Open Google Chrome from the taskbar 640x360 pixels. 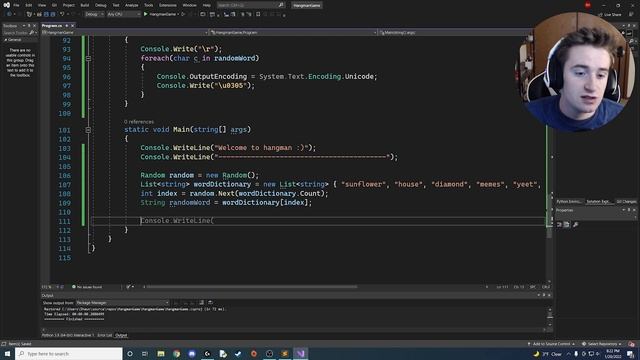click(x=176, y=354)
